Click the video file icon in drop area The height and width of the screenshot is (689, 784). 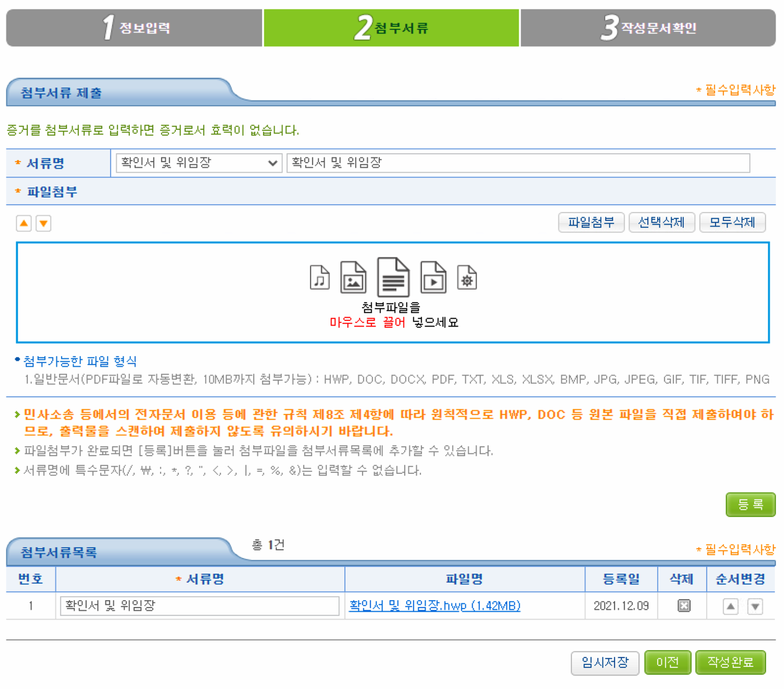pyautogui.click(x=433, y=277)
